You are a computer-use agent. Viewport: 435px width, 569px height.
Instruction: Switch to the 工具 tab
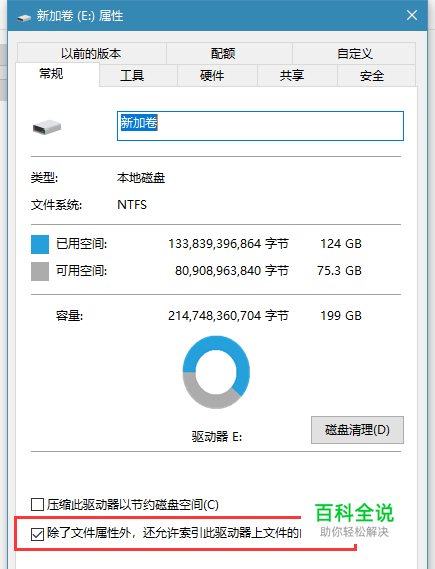[138, 75]
